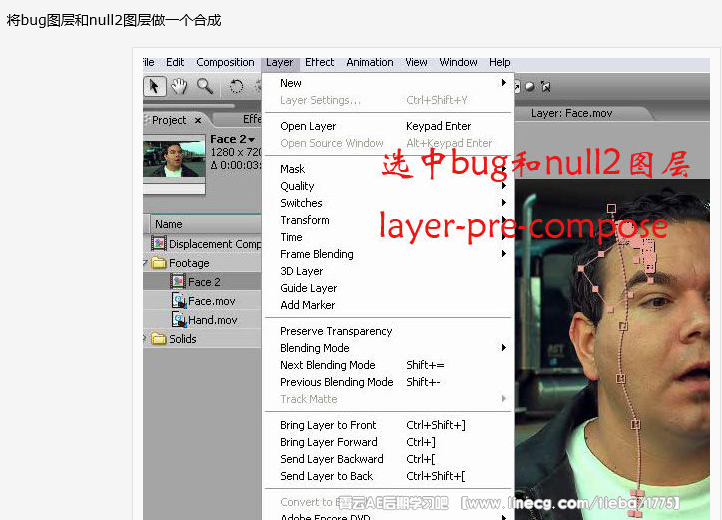Click the Face.mov footage file icon
Screen dimensions: 722x520
179,300
